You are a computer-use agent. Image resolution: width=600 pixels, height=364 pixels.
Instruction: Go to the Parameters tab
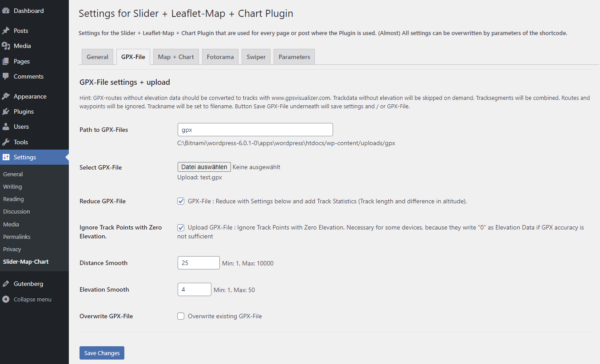point(294,57)
